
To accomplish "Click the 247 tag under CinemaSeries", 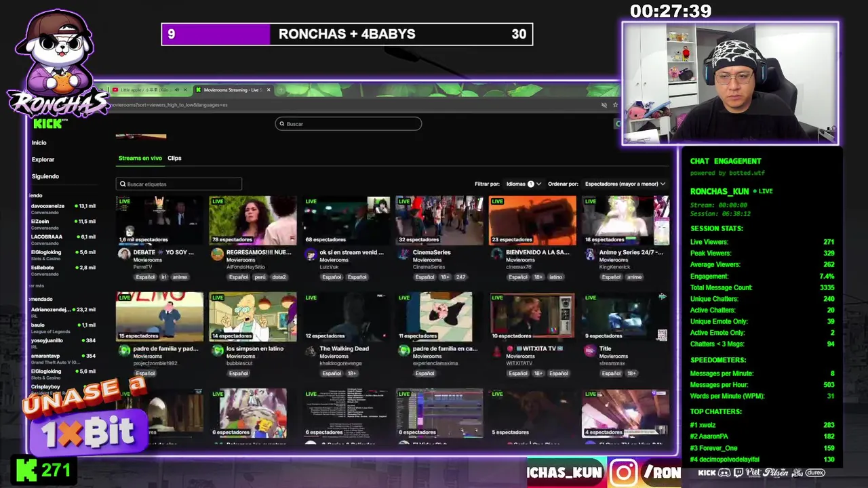I will (x=461, y=277).
